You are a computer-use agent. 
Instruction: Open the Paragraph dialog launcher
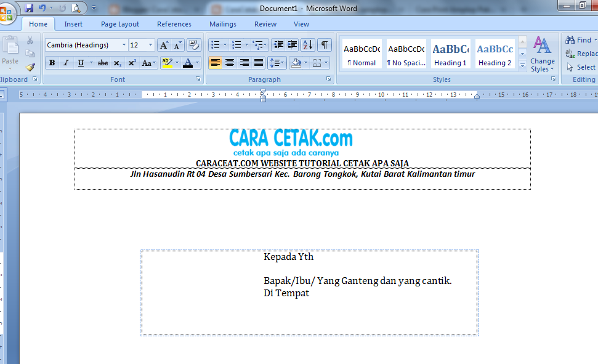coord(328,79)
